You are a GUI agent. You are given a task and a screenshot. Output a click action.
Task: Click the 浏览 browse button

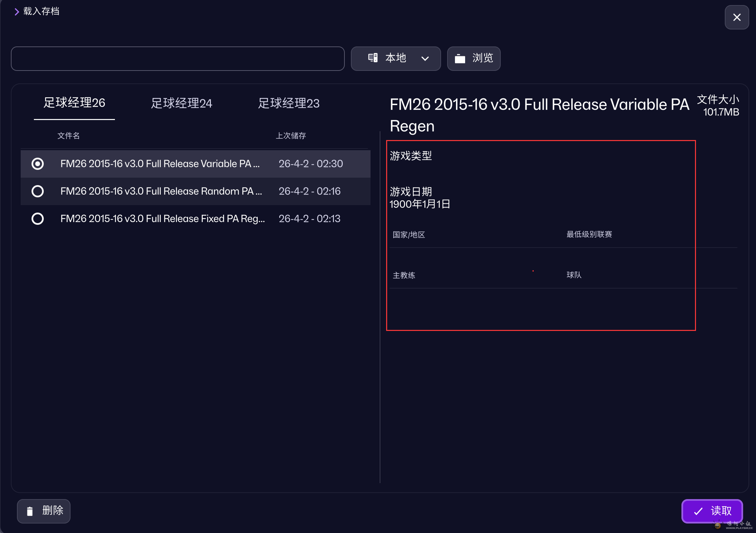pyautogui.click(x=474, y=59)
